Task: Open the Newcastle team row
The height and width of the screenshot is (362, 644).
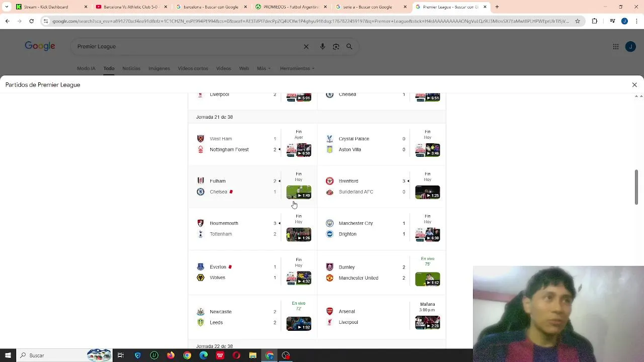Action: tap(236, 312)
